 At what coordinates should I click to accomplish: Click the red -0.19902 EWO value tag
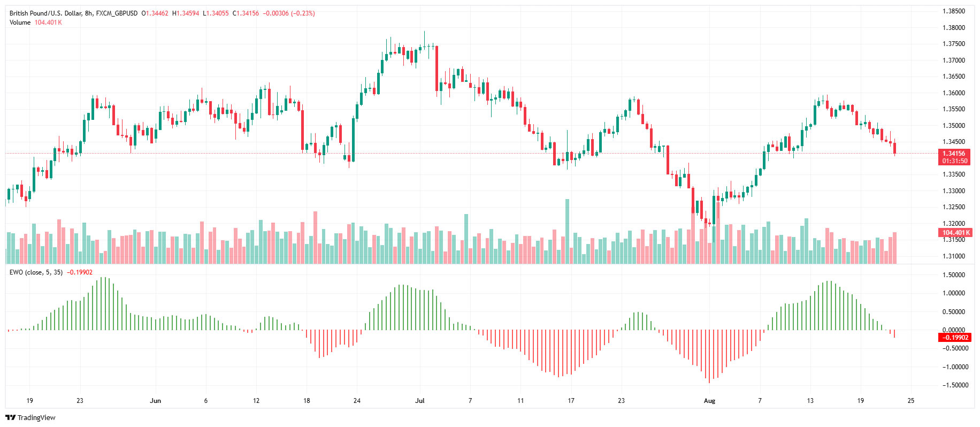click(955, 338)
